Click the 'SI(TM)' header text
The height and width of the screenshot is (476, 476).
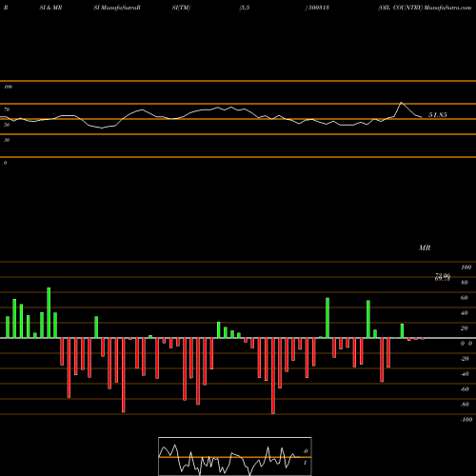click(x=181, y=8)
